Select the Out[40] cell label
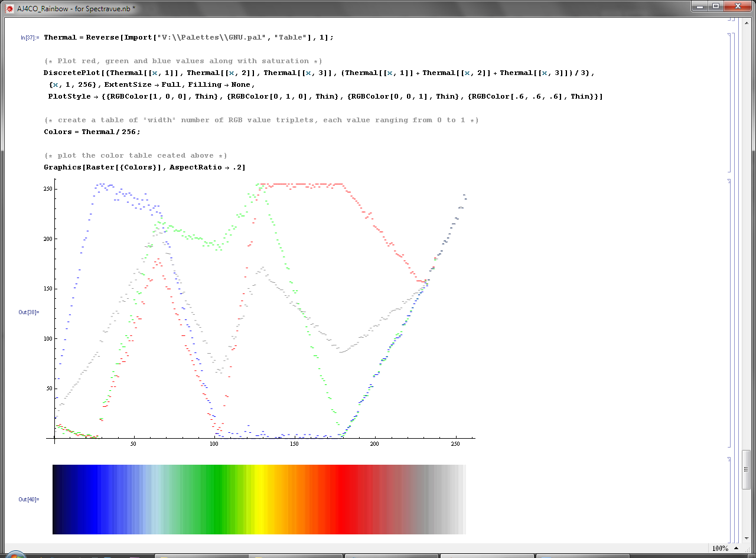This screenshot has height=558, width=756. [x=28, y=500]
